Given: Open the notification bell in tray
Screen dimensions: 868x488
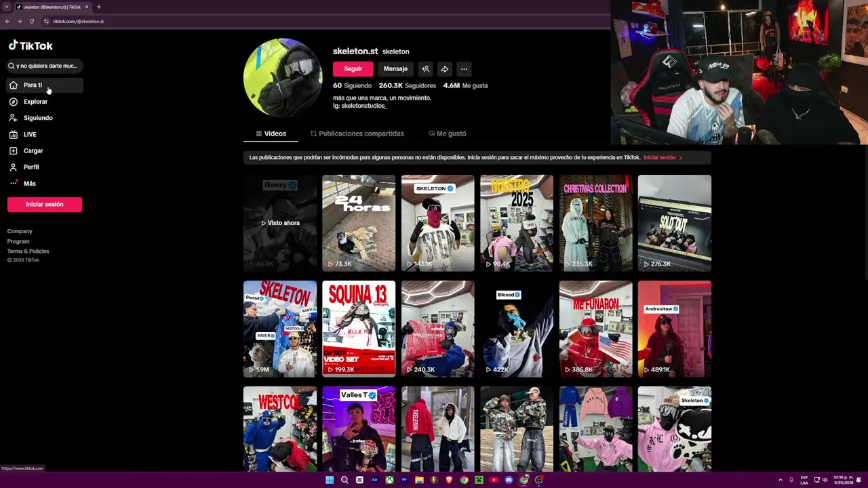Looking at the screenshot, I should [x=859, y=480].
